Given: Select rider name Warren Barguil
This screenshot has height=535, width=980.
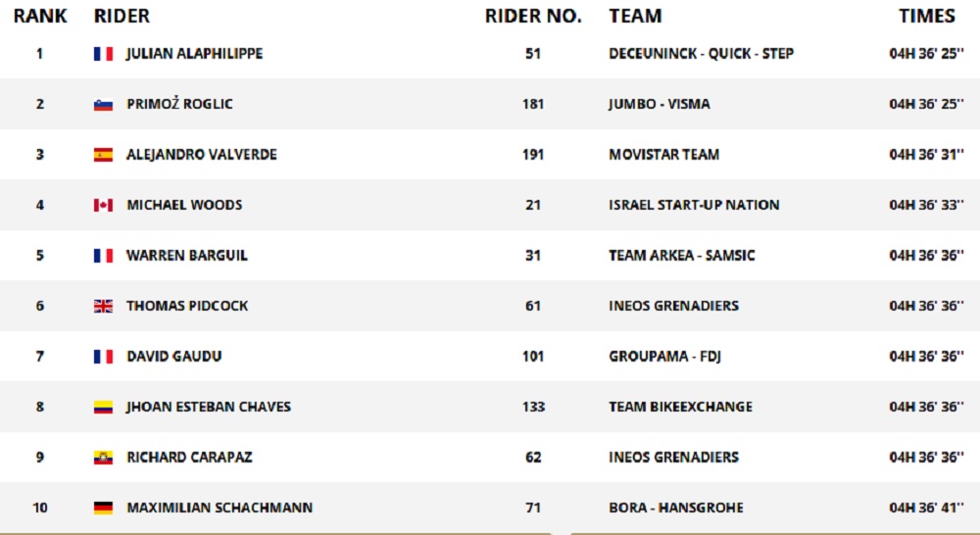Looking at the screenshot, I should [x=186, y=256].
